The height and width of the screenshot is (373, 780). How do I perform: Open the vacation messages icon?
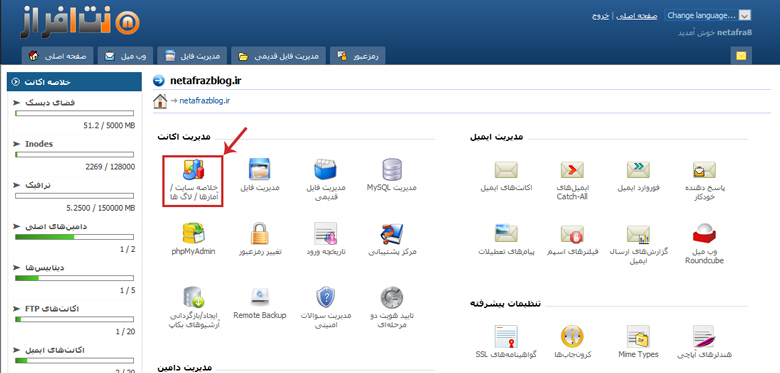pyautogui.click(x=506, y=234)
